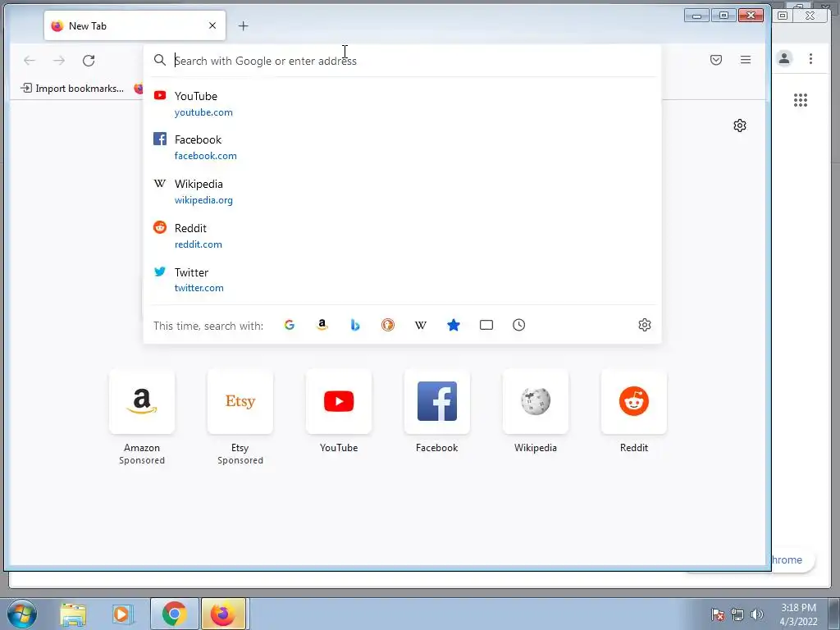The image size is (840, 630).
Task: Open Windows Media Player from taskbar
Action: pos(122,614)
